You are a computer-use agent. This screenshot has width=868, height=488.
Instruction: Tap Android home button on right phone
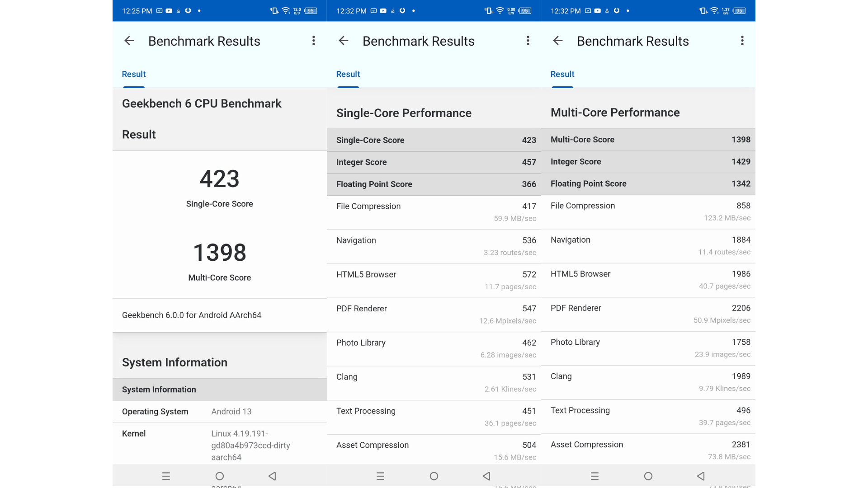(x=648, y=476)
